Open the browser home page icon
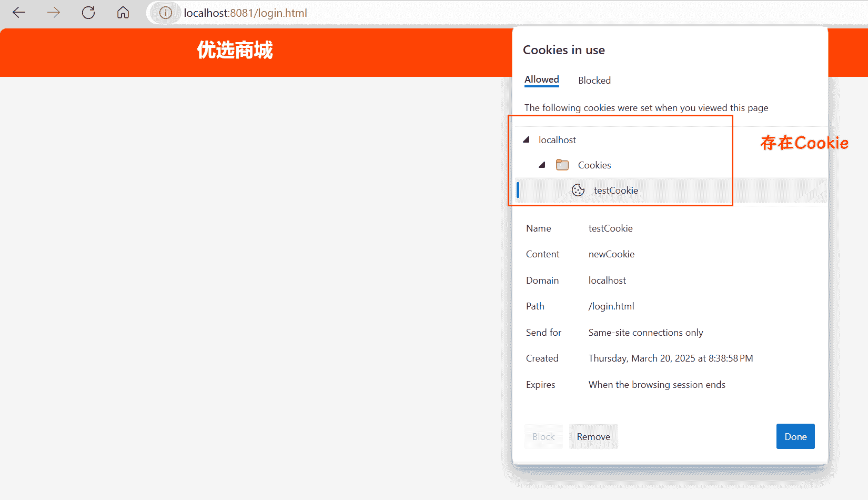This screenshot has height=500, width=868. (x=123, y=13)
